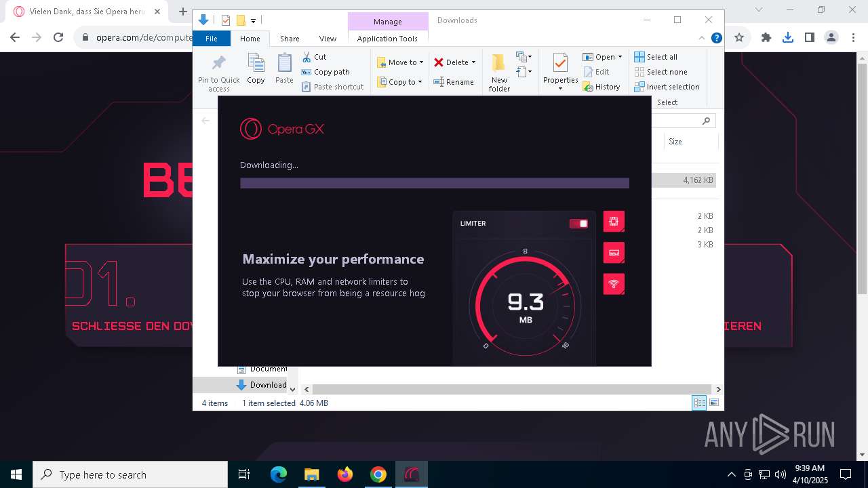This screenshot has height=488, width=868.
Task: Click the Downloading progress bar
Action: tap(435, 183)
